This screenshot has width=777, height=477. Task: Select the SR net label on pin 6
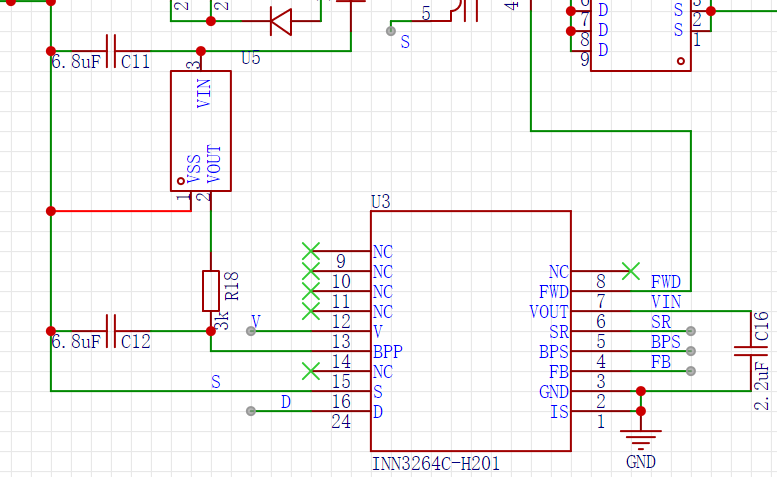(661, 322)
